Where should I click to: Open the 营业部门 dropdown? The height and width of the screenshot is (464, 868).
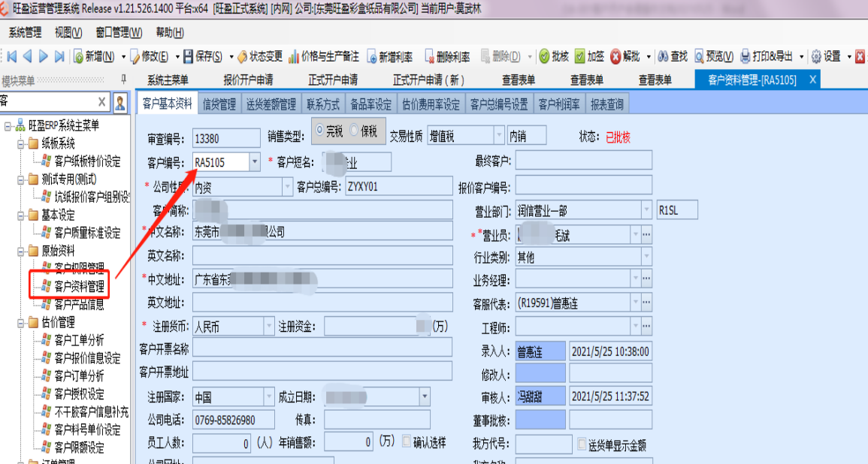tap(646, 210)
